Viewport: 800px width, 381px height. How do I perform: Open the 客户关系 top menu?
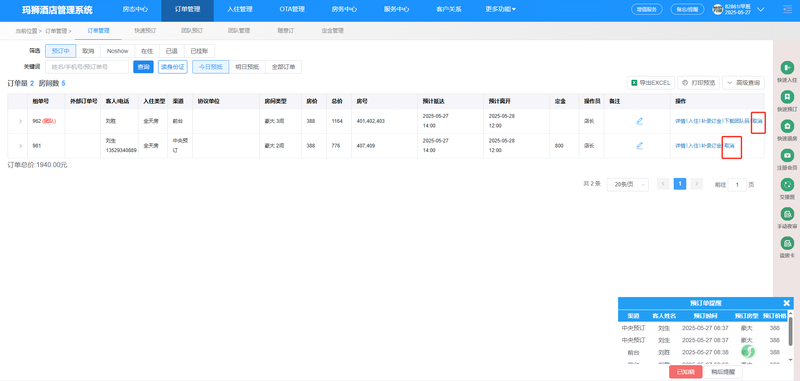pyautogui.click(x=449, y=10)
